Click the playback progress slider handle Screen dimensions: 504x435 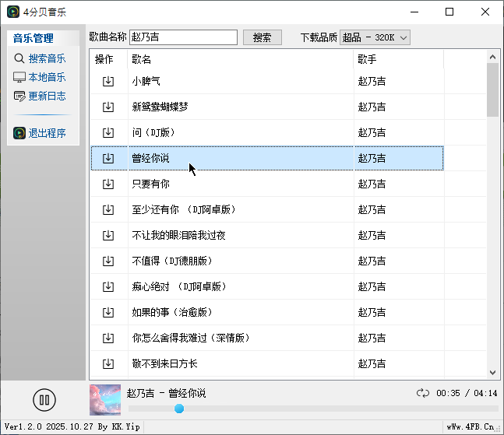[179, 409]
